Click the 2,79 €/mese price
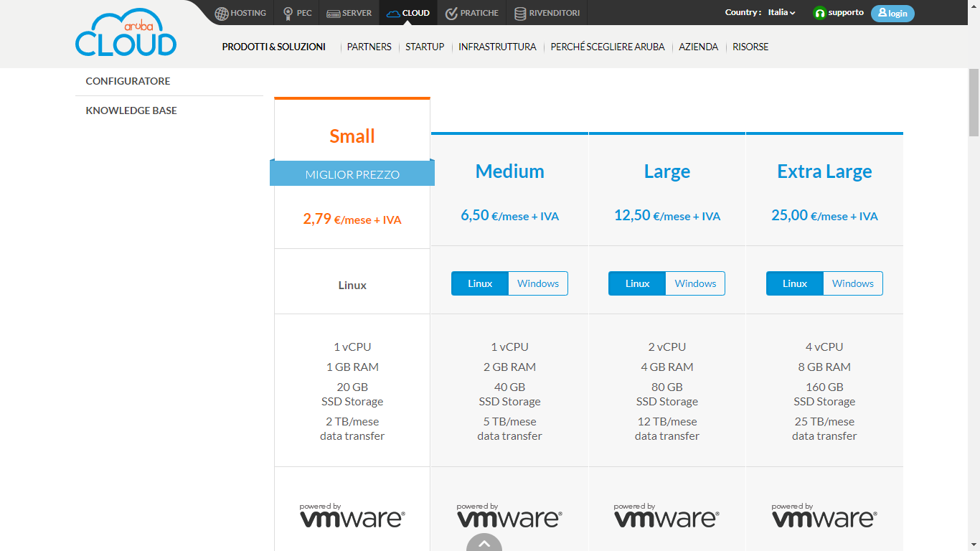980x551 pixels. click(x=352, y=219)
